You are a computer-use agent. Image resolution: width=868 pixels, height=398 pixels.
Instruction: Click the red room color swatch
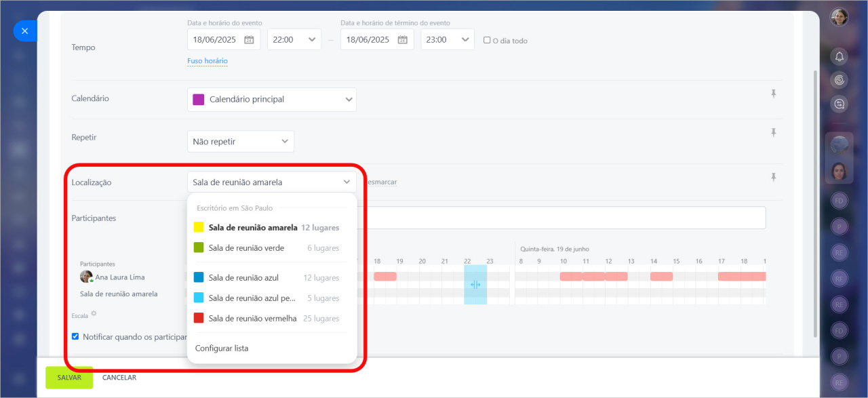(x=199, y=319)
